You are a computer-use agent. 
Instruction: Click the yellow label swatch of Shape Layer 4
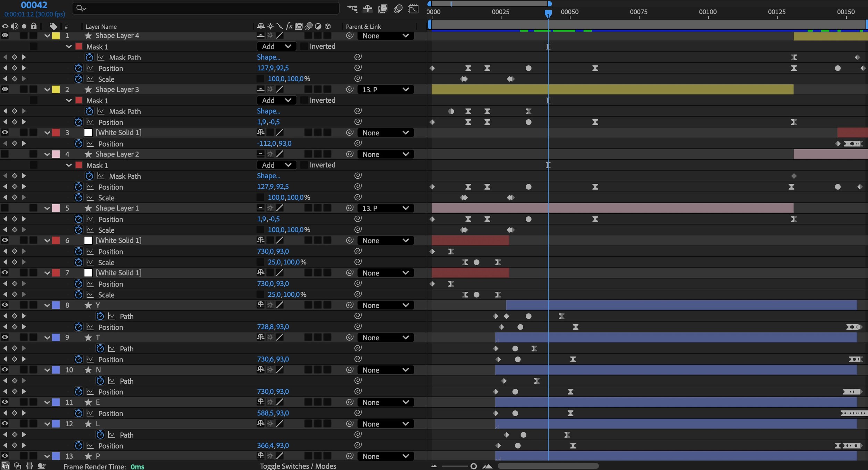pyautogui.click(x=56, y=36)
